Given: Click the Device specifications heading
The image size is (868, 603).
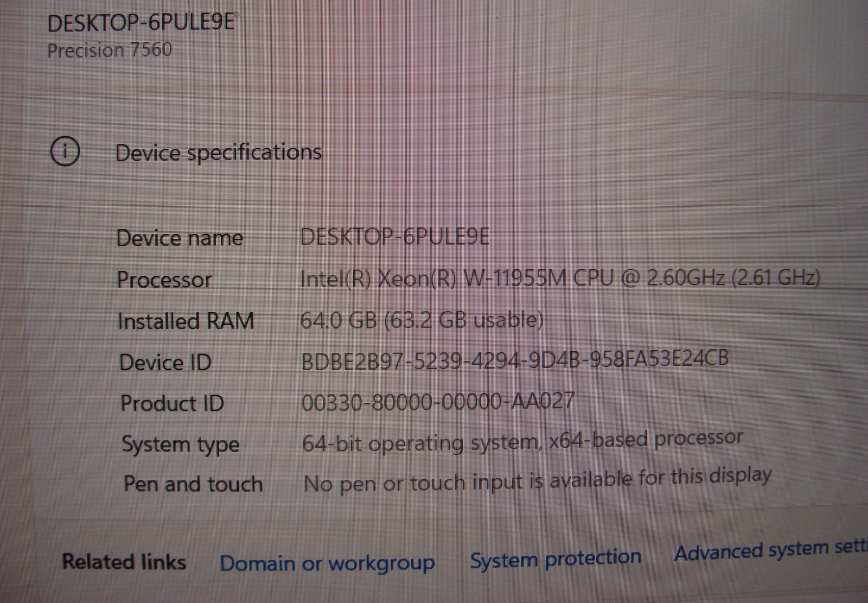Looking at the screenshot, I should pyautogui.click(x=219, y=153).
